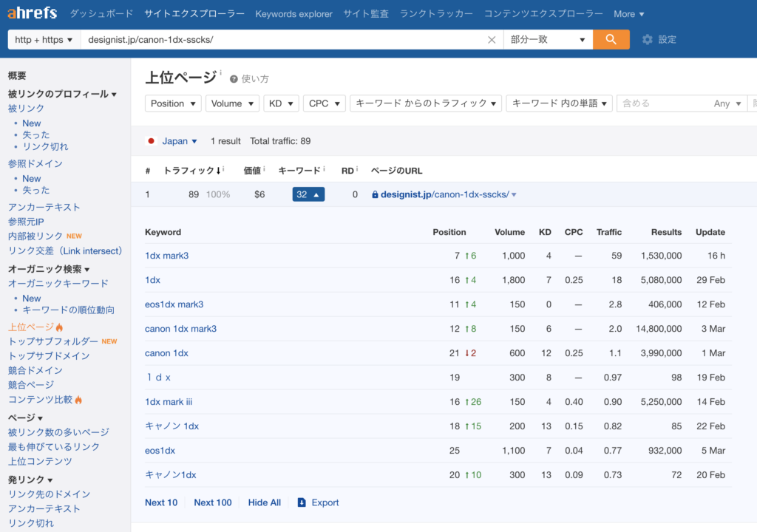Click the orange search magnifier button

(x=611, y=40)
